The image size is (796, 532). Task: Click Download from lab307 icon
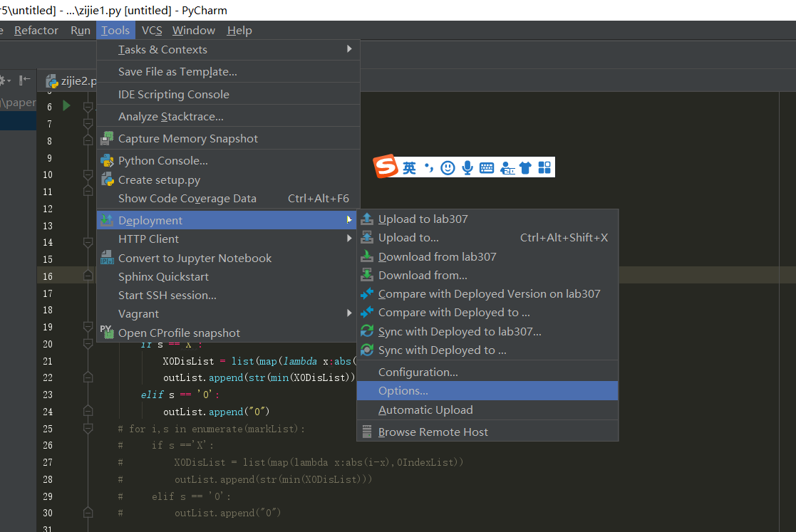pos(367,256)
